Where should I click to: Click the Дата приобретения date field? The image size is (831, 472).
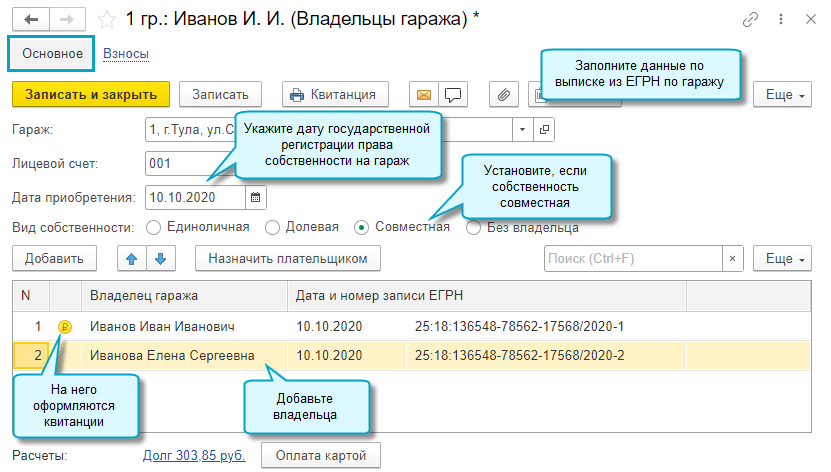click(x=196, y=198)
